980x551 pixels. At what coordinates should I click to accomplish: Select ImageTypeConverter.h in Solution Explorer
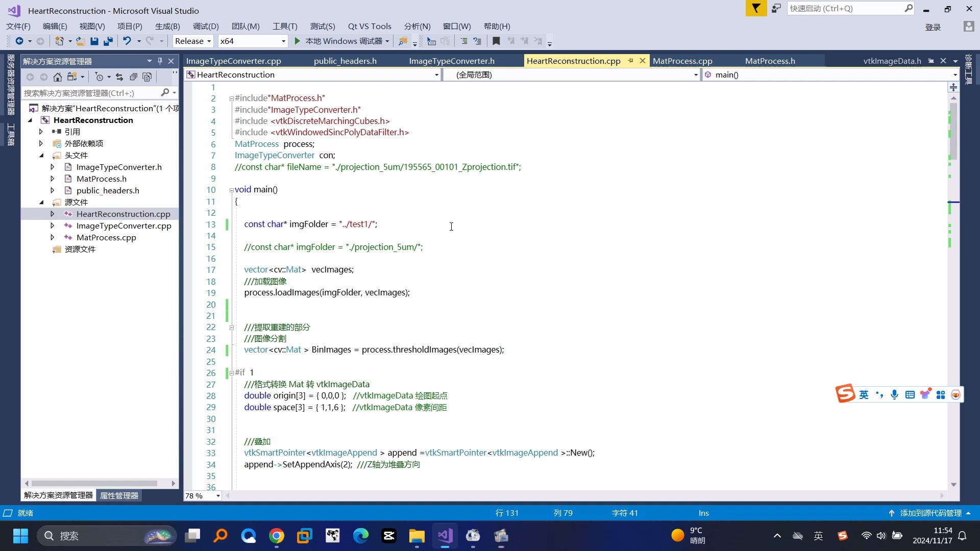119,167
